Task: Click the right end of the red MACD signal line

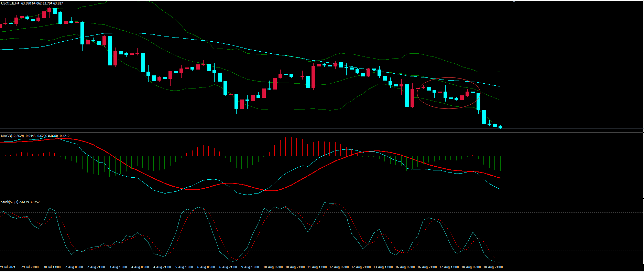Action: pyautogui.click(x=500, y=178)
